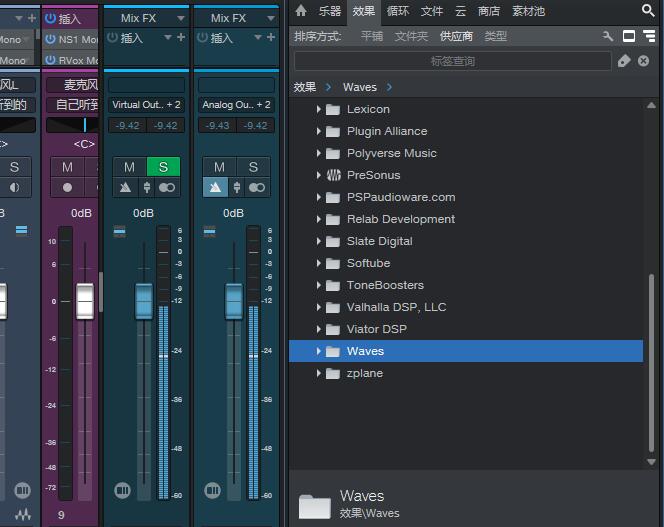Image resolution: width=664 pixels, height=527 pixels.
Task: Toggle stereo link icon on Analog Out channel
Action: tap(257, 187)
